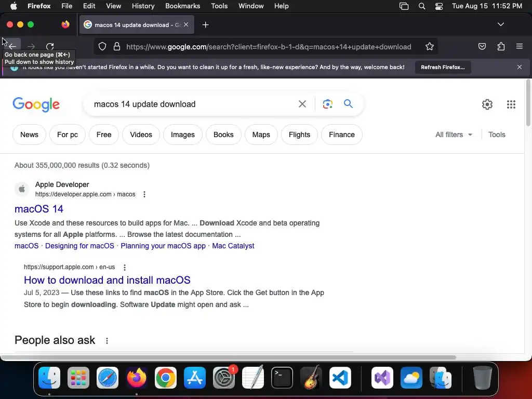
Task: Open the Extensions puzzle icon
Action: 501,46
